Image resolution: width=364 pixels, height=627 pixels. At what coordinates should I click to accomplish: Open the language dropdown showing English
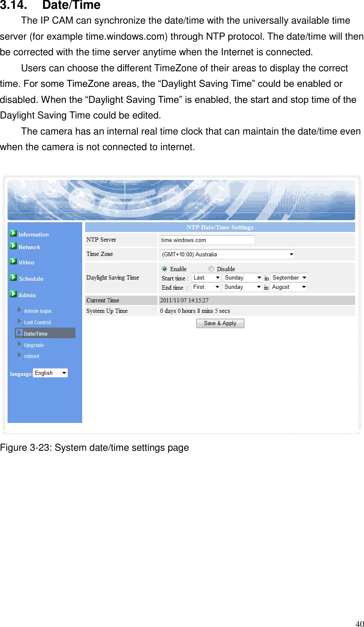[x=51, y=373]
